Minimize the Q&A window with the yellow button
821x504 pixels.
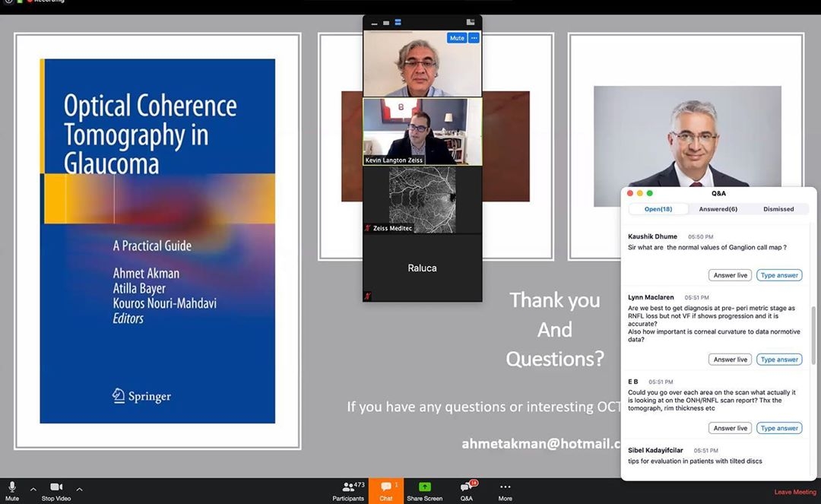click(x=640, y=194)
